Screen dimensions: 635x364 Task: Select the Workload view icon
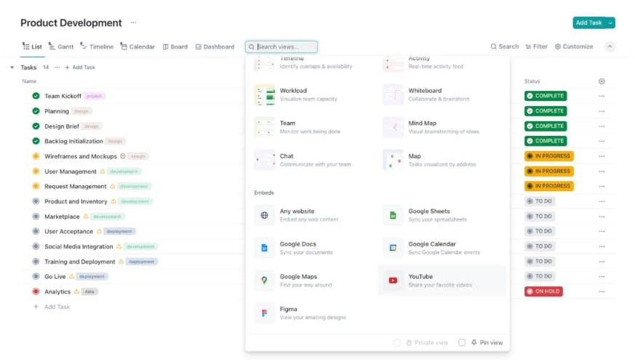(x=265, y=94)
